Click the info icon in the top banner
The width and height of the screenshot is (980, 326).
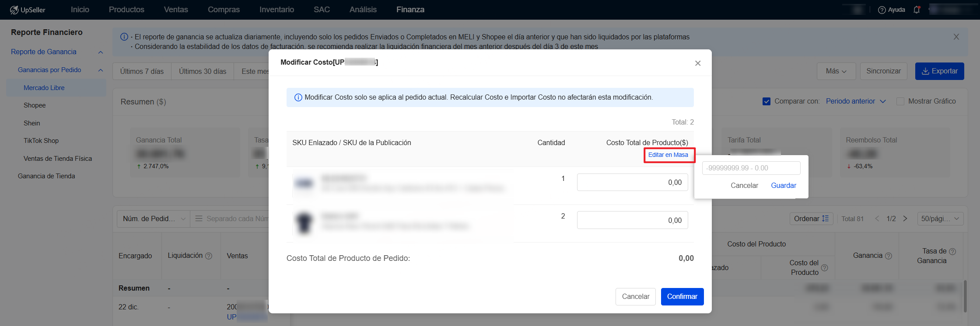124,37
